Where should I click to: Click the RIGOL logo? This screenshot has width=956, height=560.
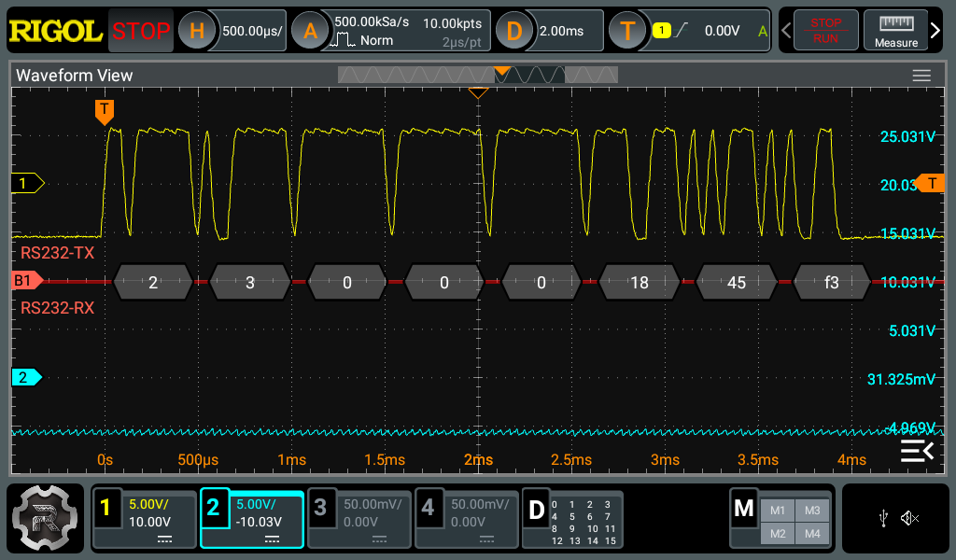click(x=53, y=29)
